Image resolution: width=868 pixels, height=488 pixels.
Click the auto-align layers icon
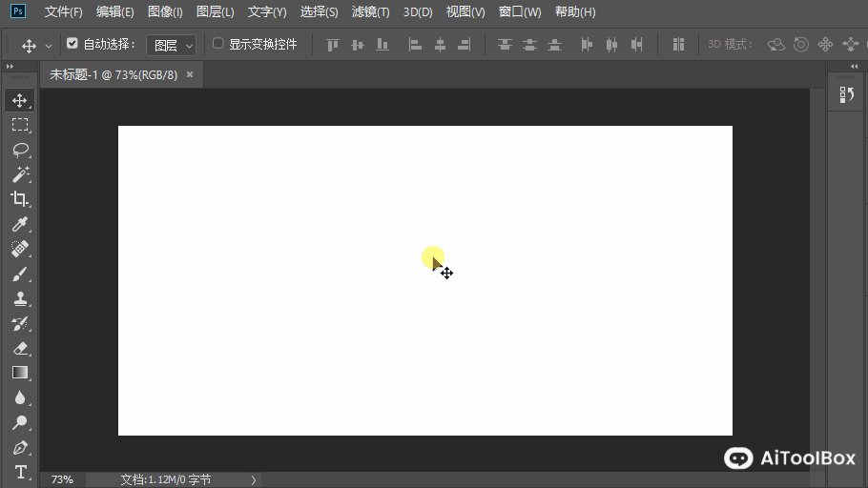(x=678, y=45)
